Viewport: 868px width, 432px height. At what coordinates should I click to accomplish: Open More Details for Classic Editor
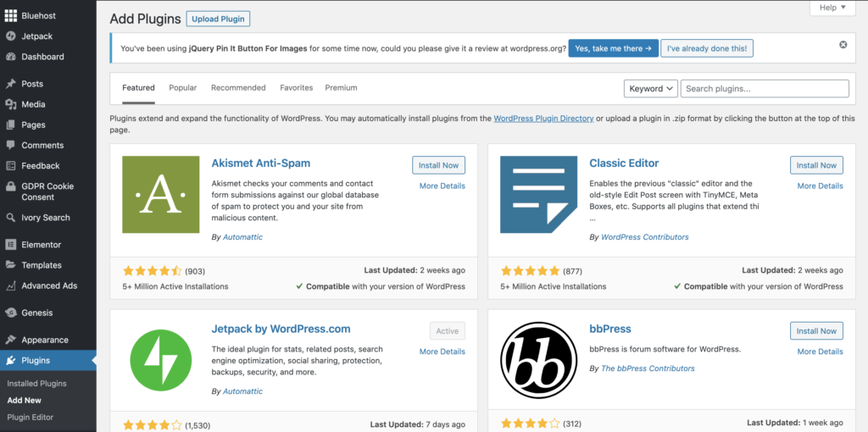point(821,186)
